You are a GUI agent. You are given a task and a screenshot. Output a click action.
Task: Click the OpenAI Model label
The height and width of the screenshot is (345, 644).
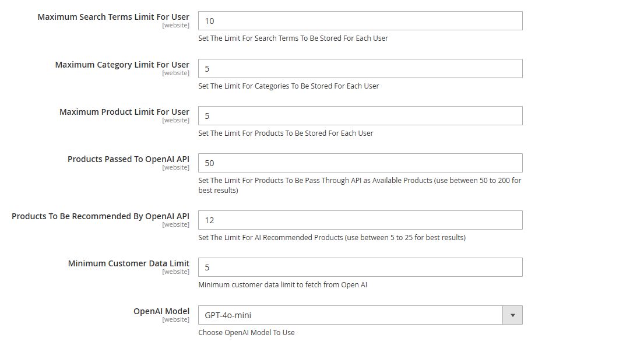point(161,311)
